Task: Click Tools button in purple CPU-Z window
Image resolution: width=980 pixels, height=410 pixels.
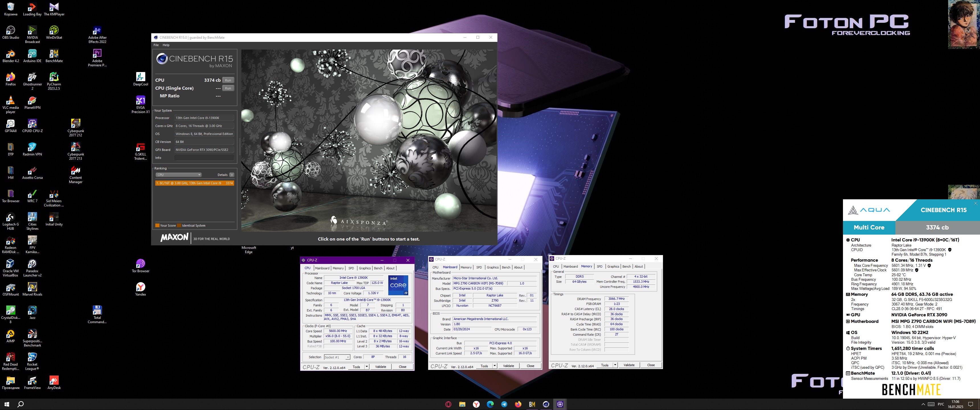Action: click(x=356, y=367)
